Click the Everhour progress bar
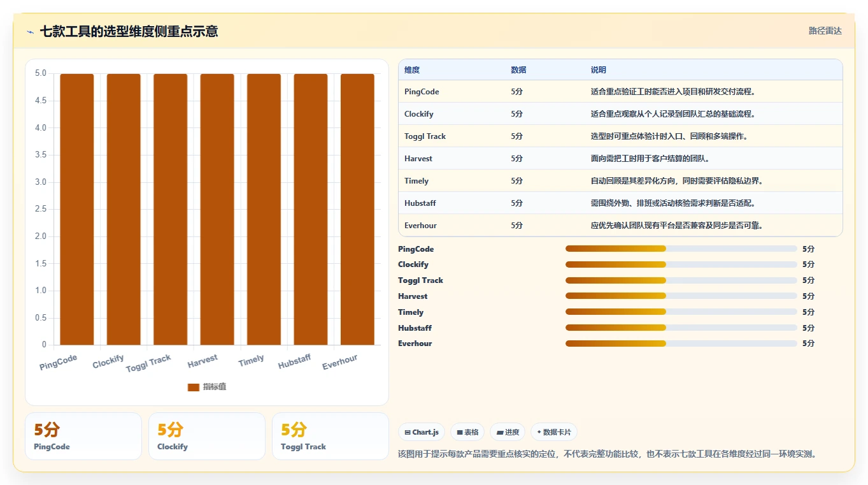The image size is (868, 485). 681,344
